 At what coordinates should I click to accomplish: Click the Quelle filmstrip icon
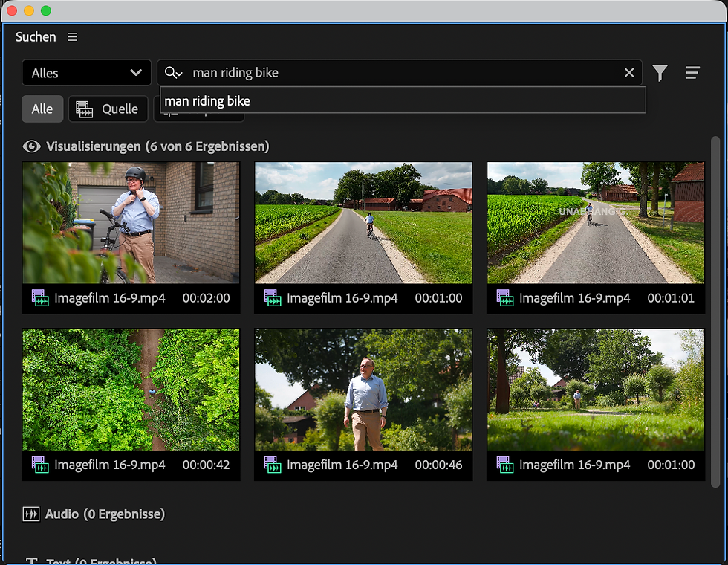[x=84, y=109]
